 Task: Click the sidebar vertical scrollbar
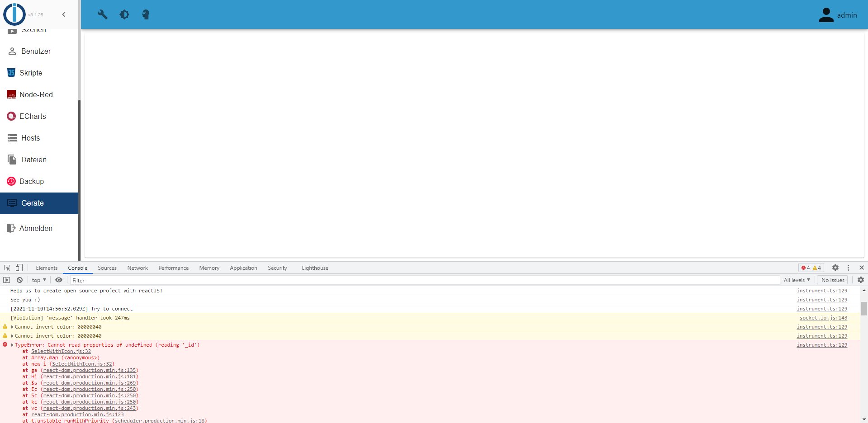click(79, 180)
